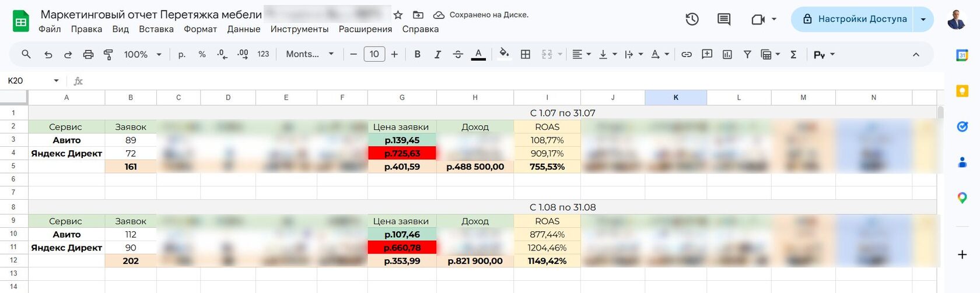The width and height of the screenshot is (980, 293).
Task: Increase font size with plus
Action: pos(394,54)
